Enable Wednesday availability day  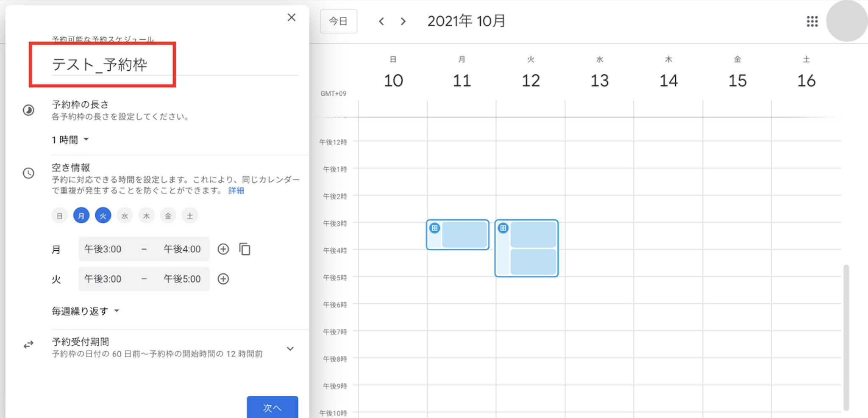click(125, 216)
